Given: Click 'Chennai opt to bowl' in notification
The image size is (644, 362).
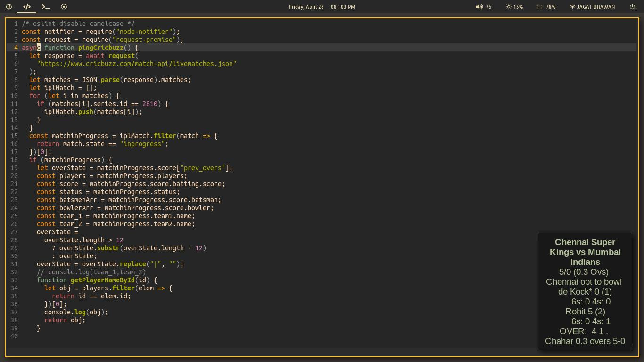Looking at the screenshot, I should (584, 282).
